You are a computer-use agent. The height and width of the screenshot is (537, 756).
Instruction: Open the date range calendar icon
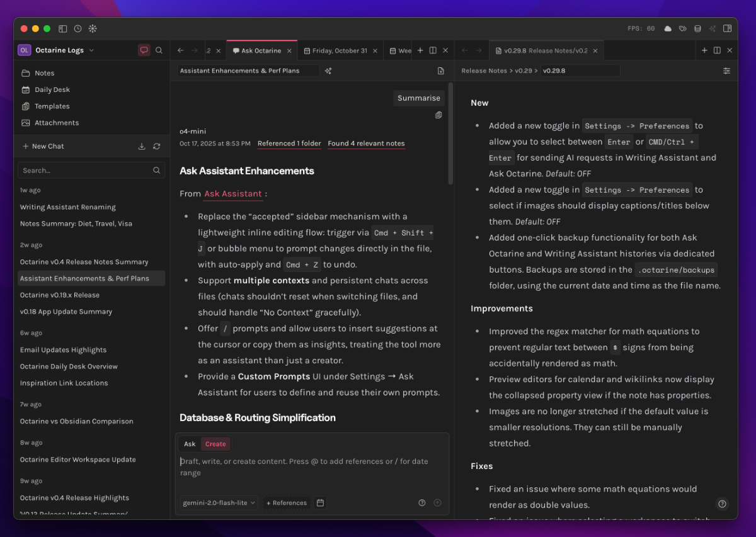(x=320, y=502)
